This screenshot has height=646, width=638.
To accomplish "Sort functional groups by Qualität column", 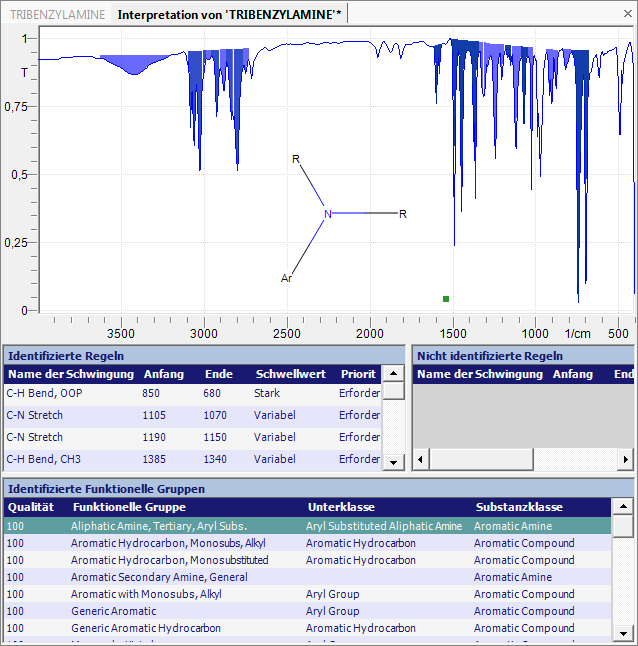I will click(x=31, y=507).
